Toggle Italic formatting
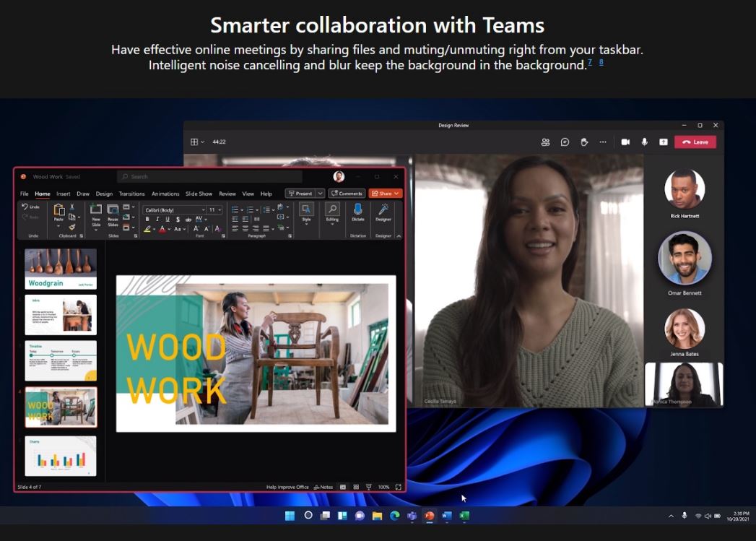Viewport: 756px width, 541px height. point(157,220)
